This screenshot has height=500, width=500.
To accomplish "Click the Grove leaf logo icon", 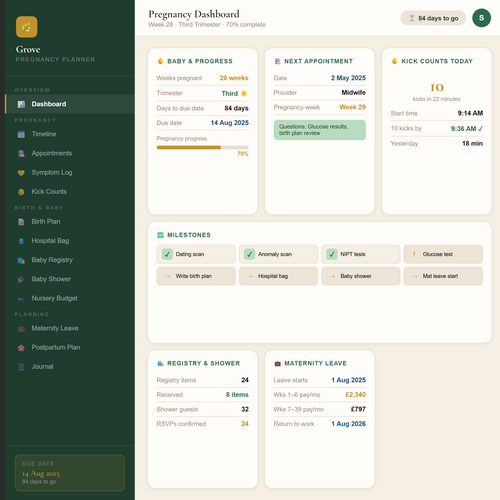I will [27, 27].
